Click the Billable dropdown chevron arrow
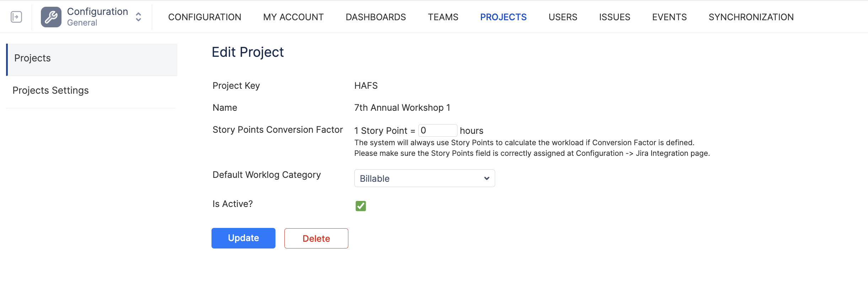This screenshot has height=284, width=868. tap(487, 178)
